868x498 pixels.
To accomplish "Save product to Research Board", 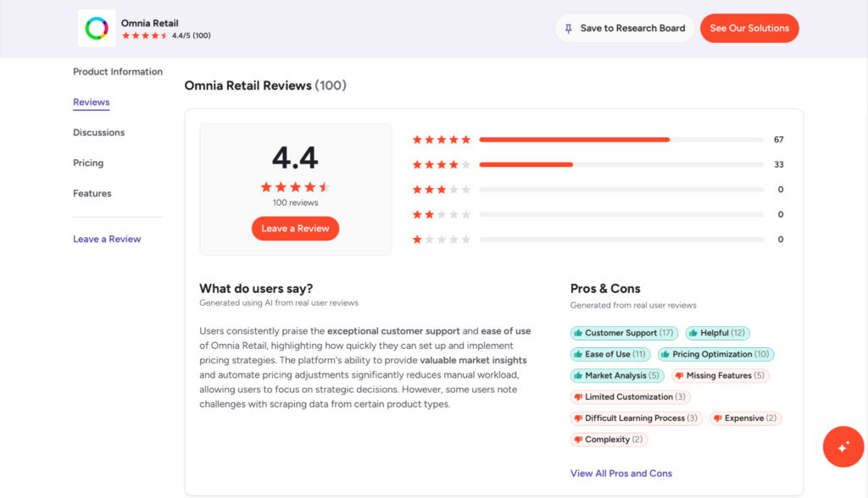I will coord(625,28).
